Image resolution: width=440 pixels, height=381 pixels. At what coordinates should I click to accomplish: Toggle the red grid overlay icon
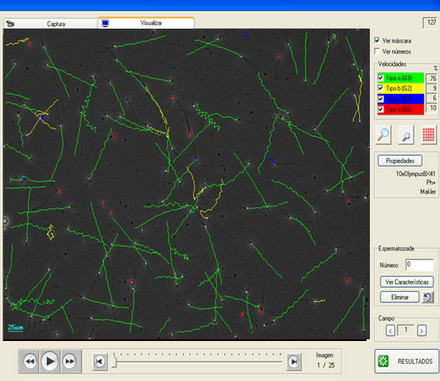coord(428,135)
